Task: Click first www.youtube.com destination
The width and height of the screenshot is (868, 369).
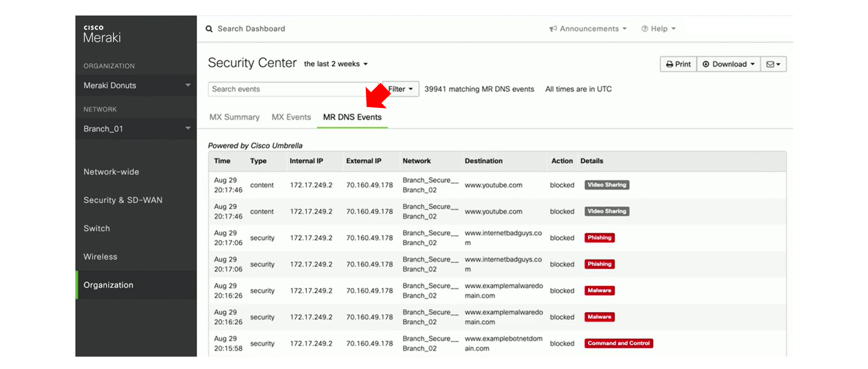Action: (x=493, y=185)
